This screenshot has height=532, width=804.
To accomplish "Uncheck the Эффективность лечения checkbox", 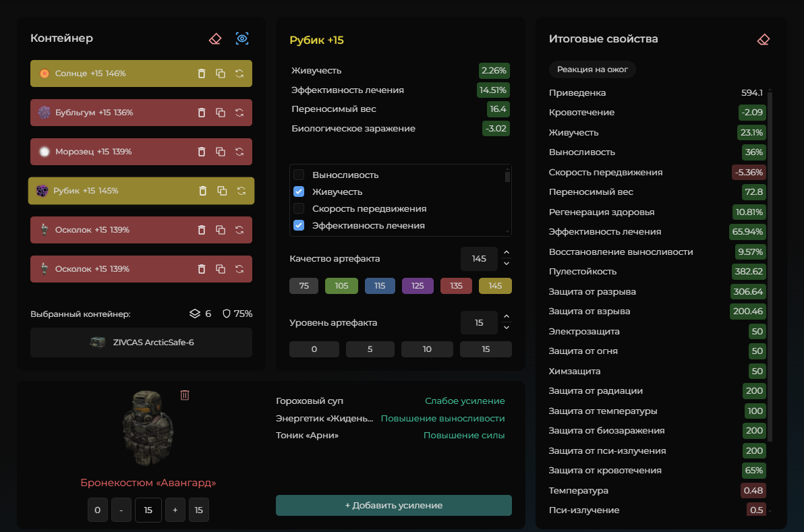I will (x=299, y=225).
